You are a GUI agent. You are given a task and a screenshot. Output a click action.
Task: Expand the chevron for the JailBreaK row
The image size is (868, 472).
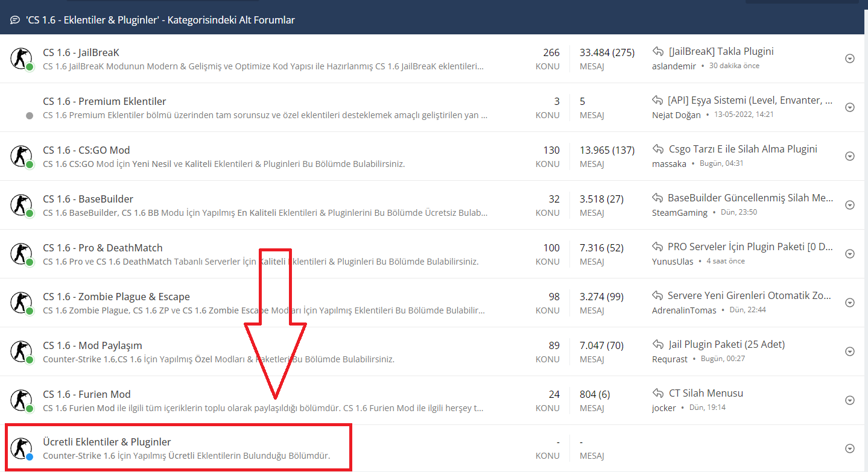coord(850,58)
